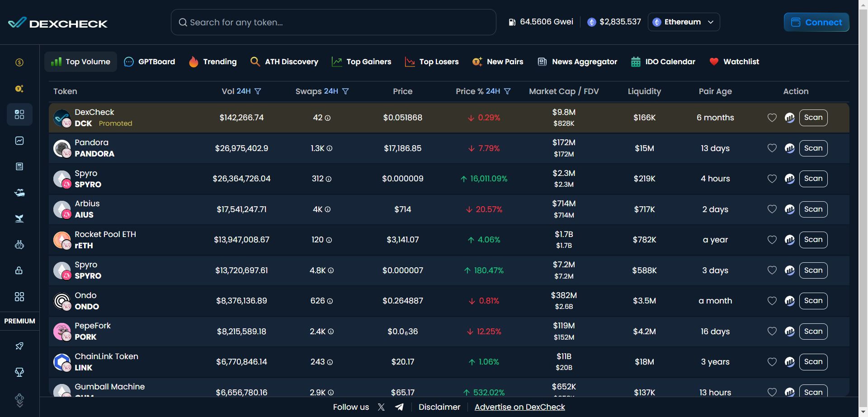Switch to the New Pairs tab
868x417 pixels.
click(498, 62)
